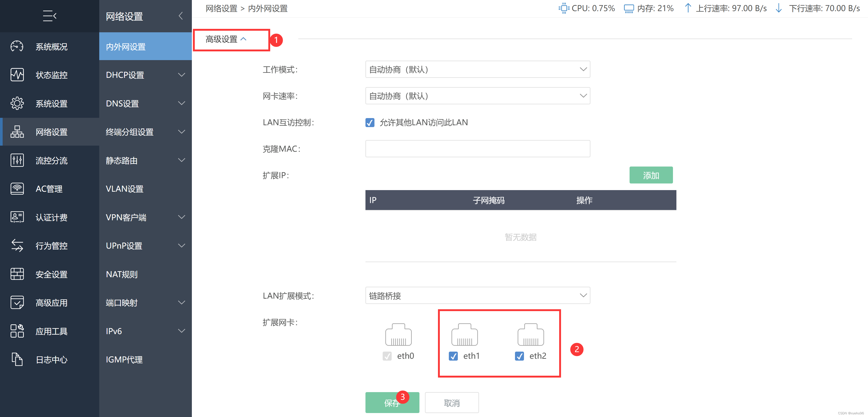Open the 工作模式 dropdown
The height and width of the screenshot is (417, 868).
(477, 69)
